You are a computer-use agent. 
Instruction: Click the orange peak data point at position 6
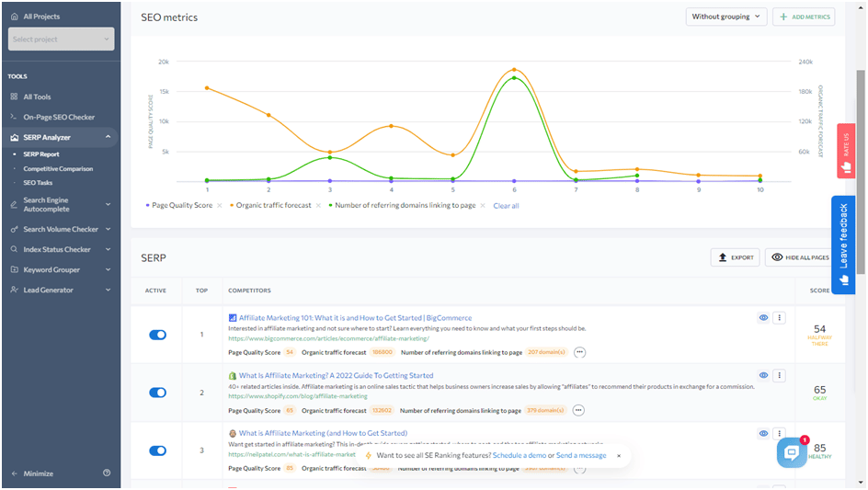(514, 70)
